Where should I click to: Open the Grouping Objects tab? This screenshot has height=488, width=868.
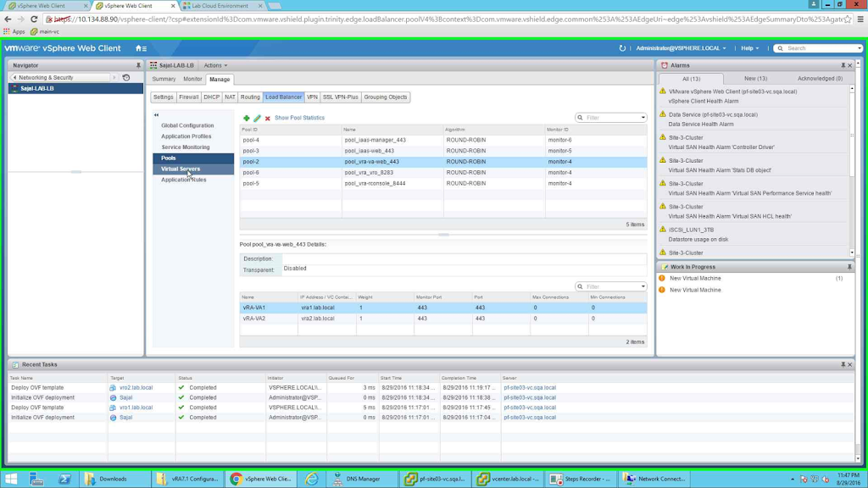click(x=386, y=97)
